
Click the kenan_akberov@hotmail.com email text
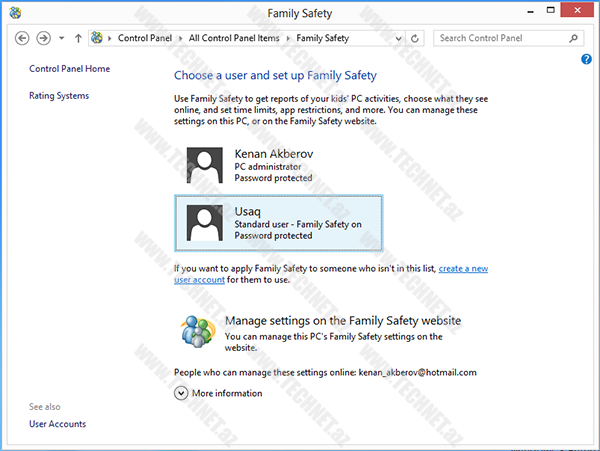click(x=417, y=373)
